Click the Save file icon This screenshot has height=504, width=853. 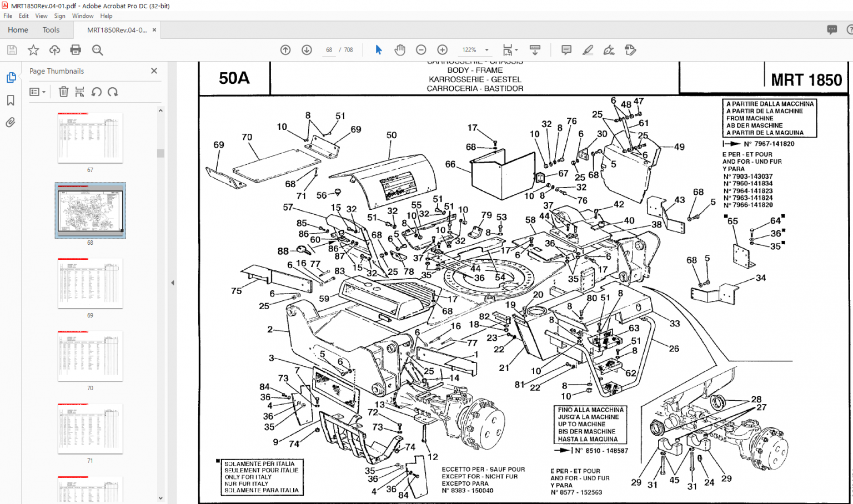pyautogui.click(x=12, y=50)
